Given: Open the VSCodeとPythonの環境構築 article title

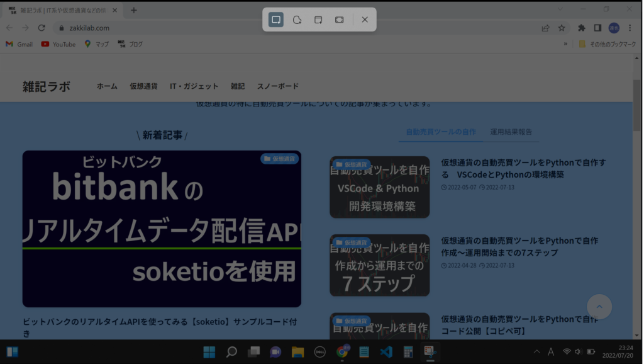Looking at the screenshot, I should 523,169.
